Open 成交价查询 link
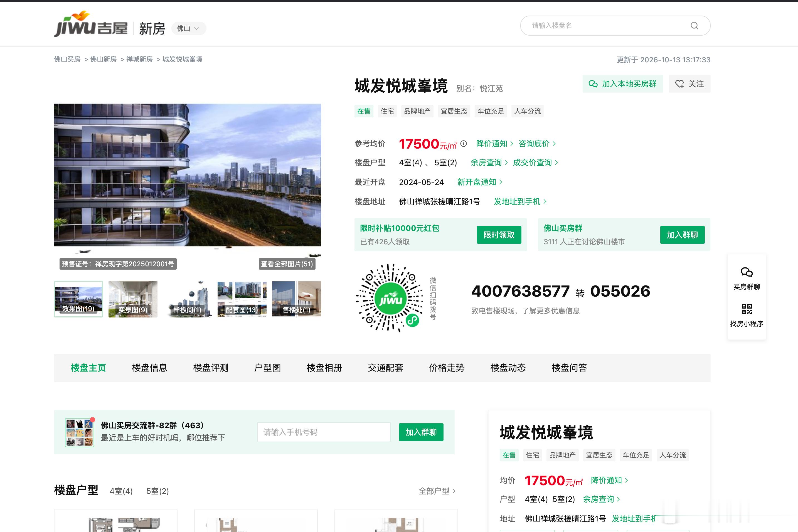 point(535,162)
